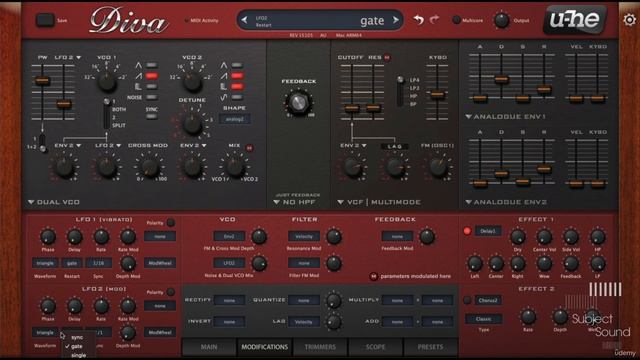
Task: Click the MIDI Activity indicator
Action: 187,20
